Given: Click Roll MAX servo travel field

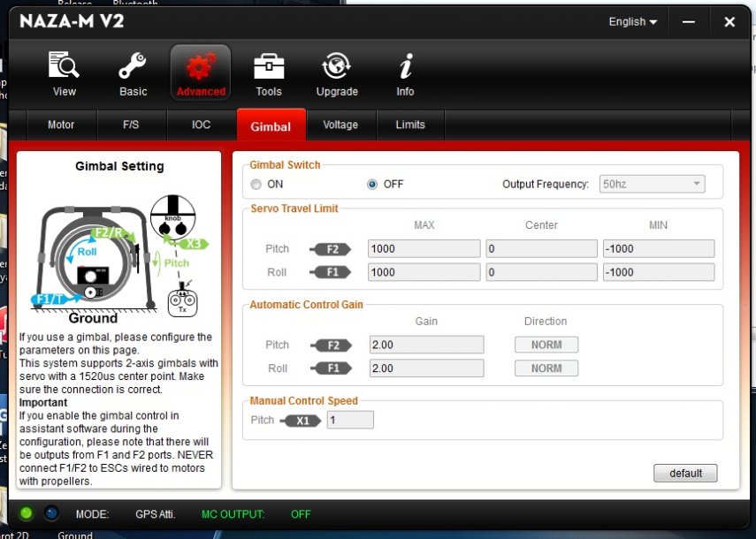Looking at the screenshot, I should (424, 272).
